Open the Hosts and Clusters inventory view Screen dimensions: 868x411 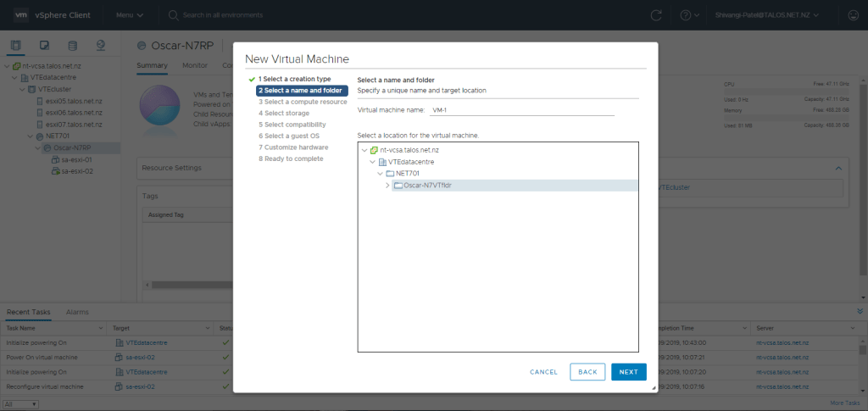click(x=17, y=45)
